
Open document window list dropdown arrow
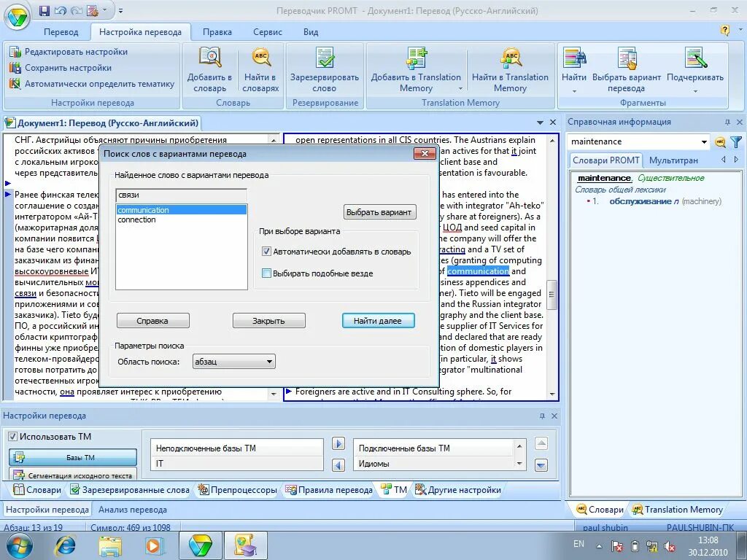click(x=540, y=122)
